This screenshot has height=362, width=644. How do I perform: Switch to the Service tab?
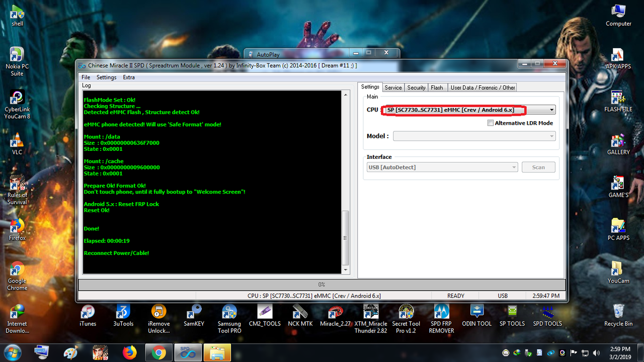click(393, 87)
